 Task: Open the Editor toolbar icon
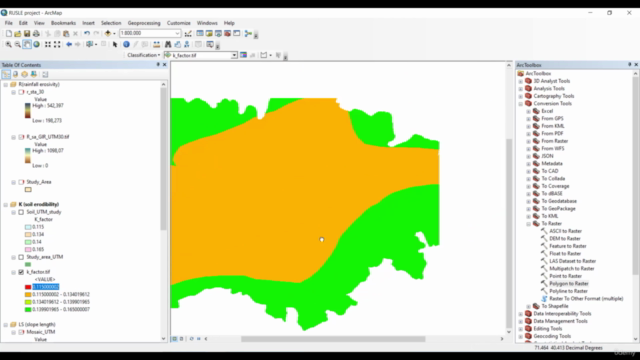188,33
